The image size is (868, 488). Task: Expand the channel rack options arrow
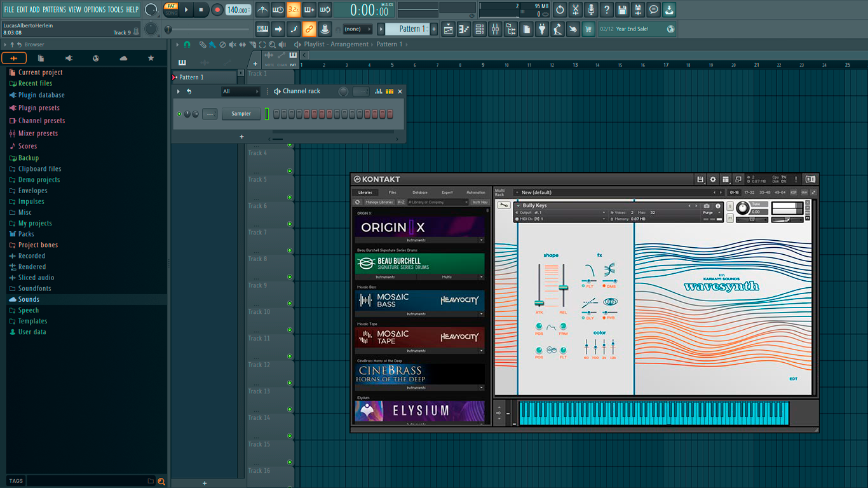click(x=179, y=91)
